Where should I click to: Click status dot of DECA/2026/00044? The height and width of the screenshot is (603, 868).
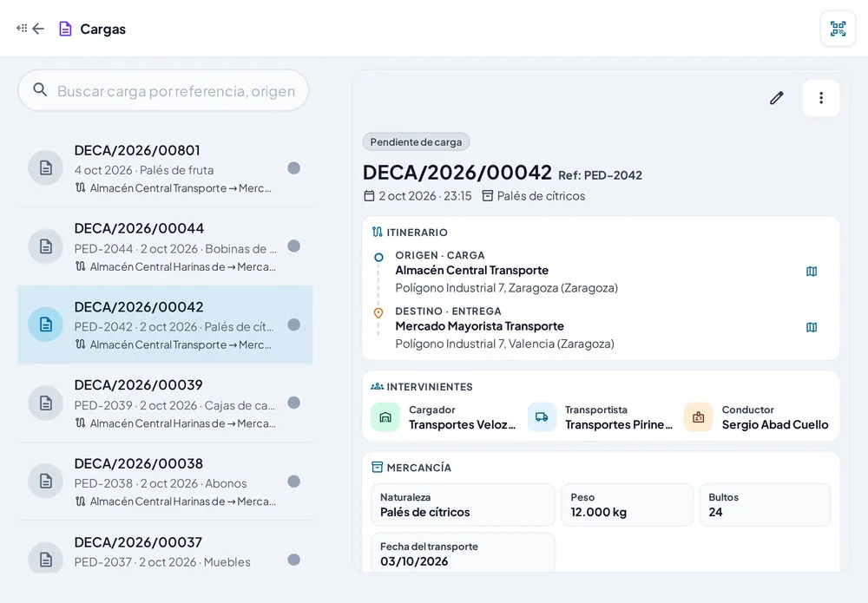pyautogui.click(x=294, y=246)
